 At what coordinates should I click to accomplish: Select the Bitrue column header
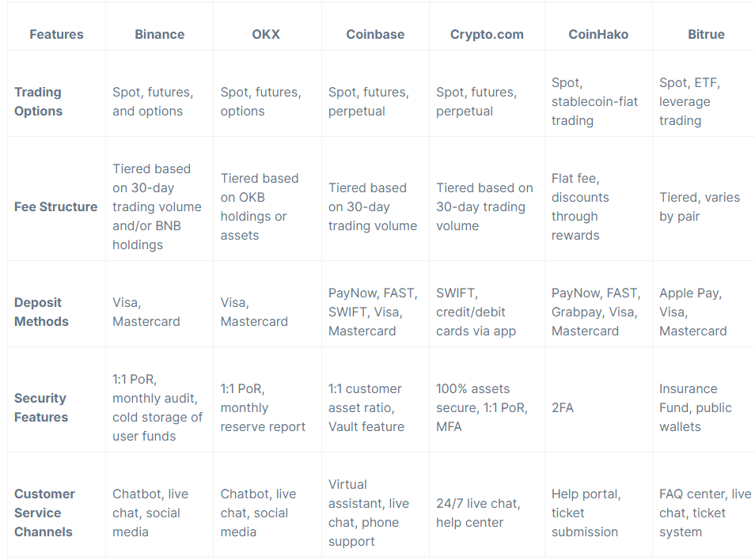706,35
